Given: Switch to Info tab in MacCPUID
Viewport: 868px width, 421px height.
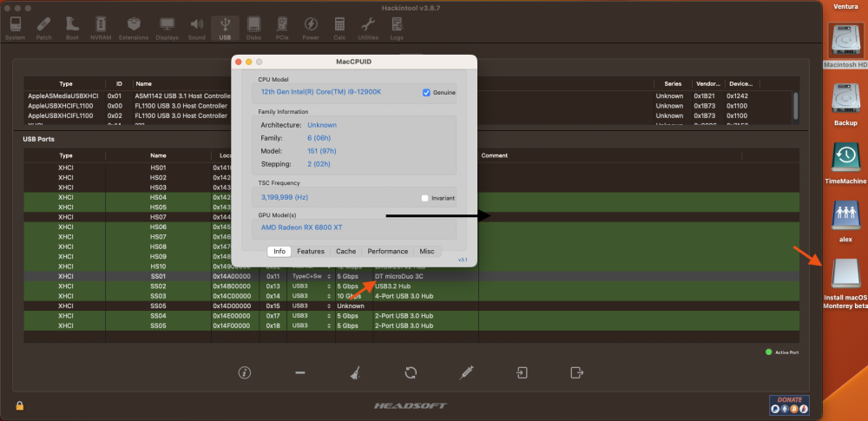Looking at the screenshot, I should [279, 252].
